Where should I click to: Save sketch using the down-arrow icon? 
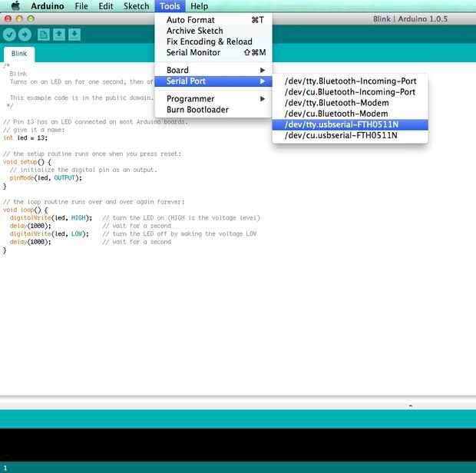[x=74, y=35]
